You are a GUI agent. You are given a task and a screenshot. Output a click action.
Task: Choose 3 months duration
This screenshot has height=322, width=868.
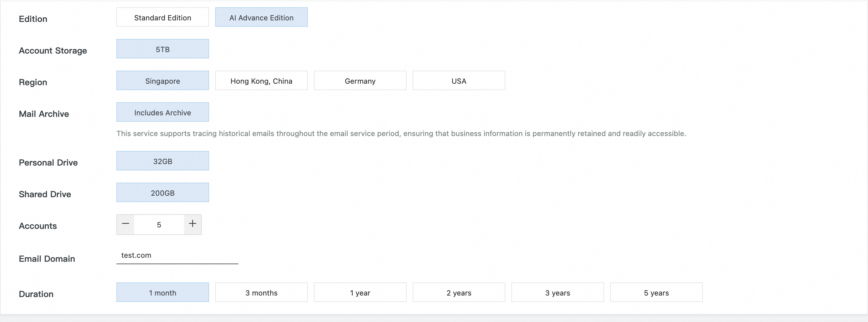(261, 292)
